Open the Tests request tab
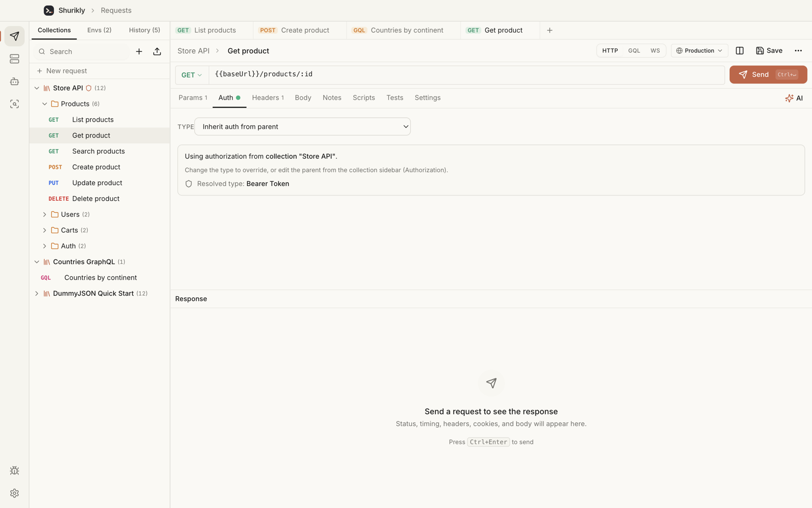Image resolution: width=812 pixels, height=508 pixels. click(x=395, y=98)
